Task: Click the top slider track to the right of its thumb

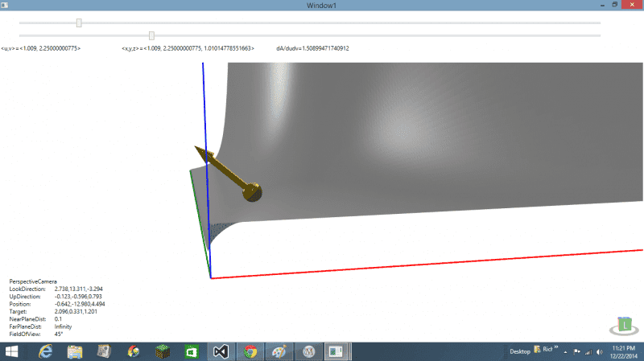Action: click(341, 23)
